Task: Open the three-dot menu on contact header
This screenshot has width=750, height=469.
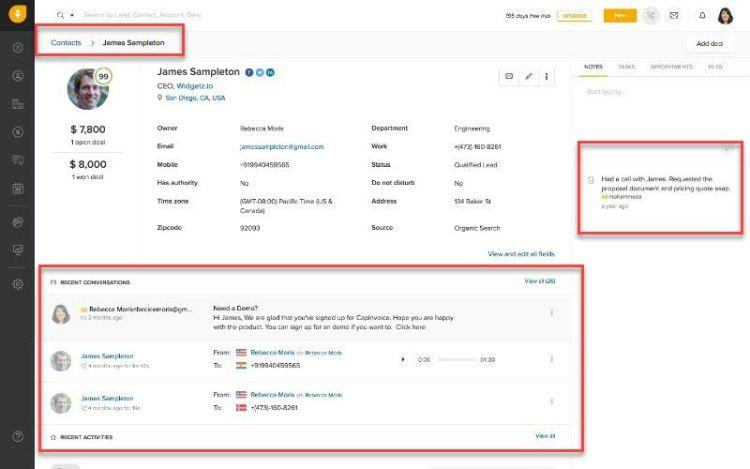Action: (548, 76)
